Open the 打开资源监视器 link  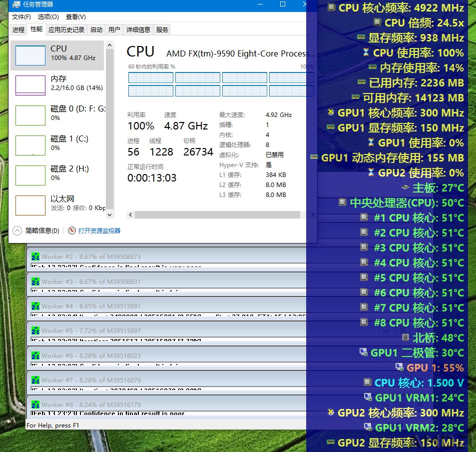pos(99,231)
